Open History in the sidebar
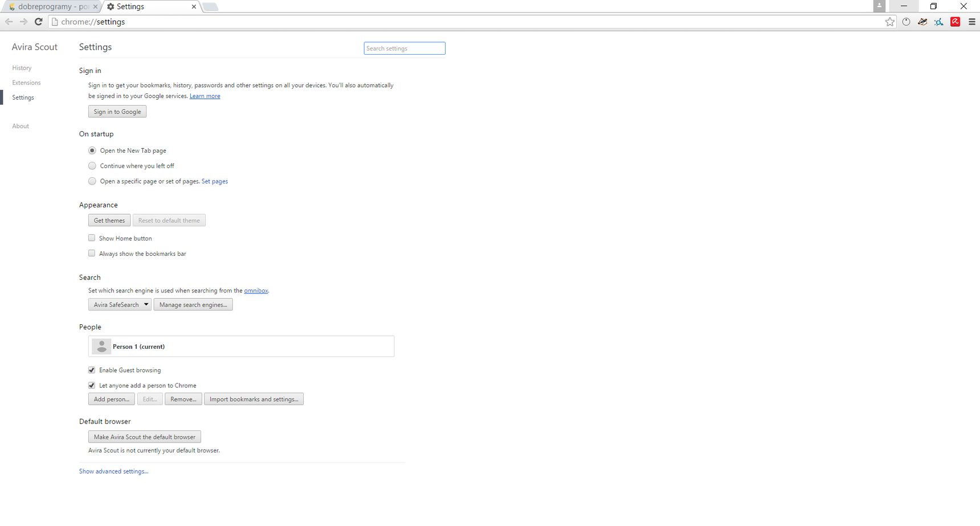The image size is (980, 526). pyautogui.click(x=22, y=68)
